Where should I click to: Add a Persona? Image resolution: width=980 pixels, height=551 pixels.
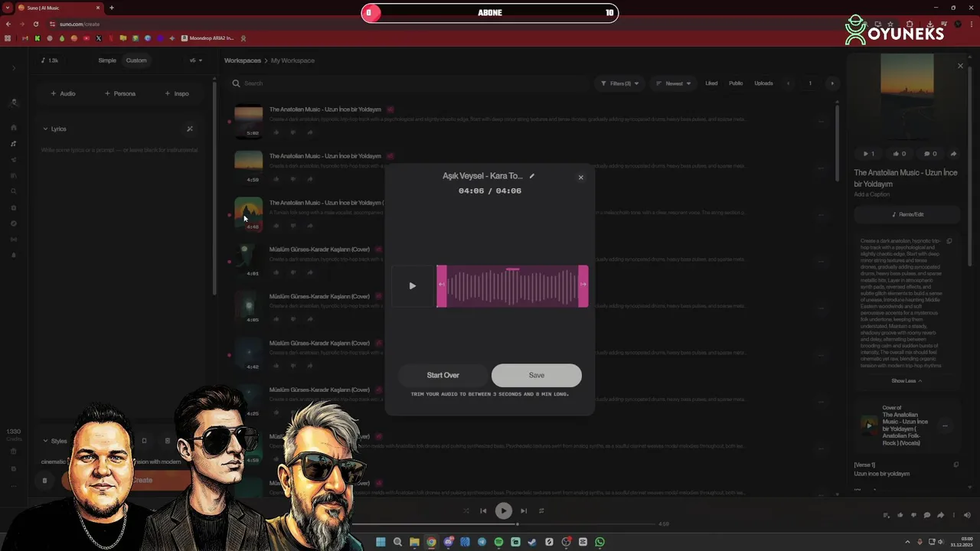click(119, 93)
